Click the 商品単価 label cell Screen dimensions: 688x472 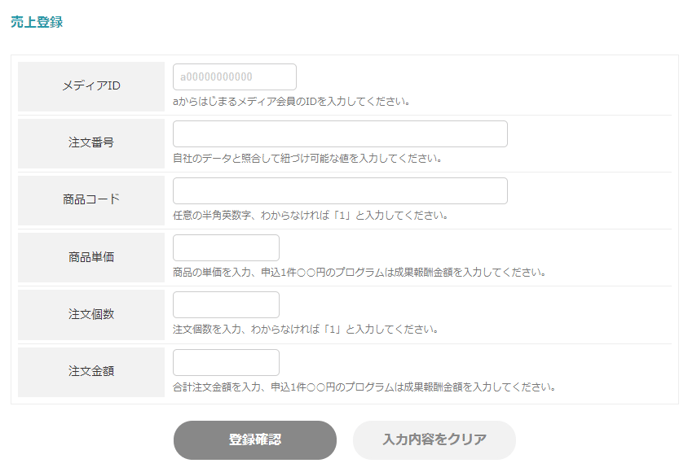[91, 257]
